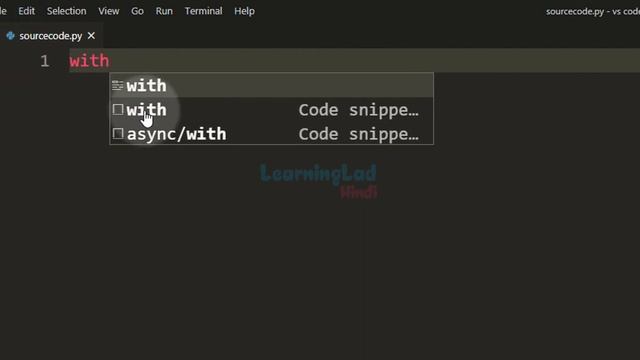Click line number 1 in the gutter
Viewport: 640px width, 360px height.
tap(44, 61)
